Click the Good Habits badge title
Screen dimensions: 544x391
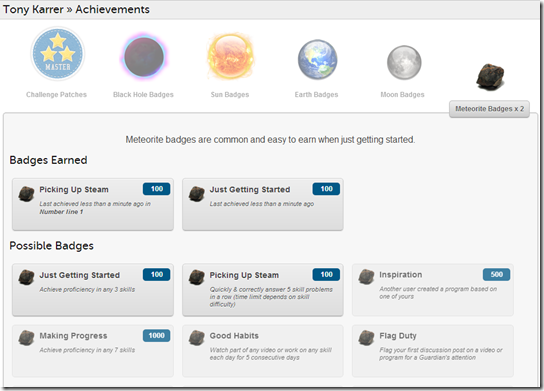click(x=234, y=336)
